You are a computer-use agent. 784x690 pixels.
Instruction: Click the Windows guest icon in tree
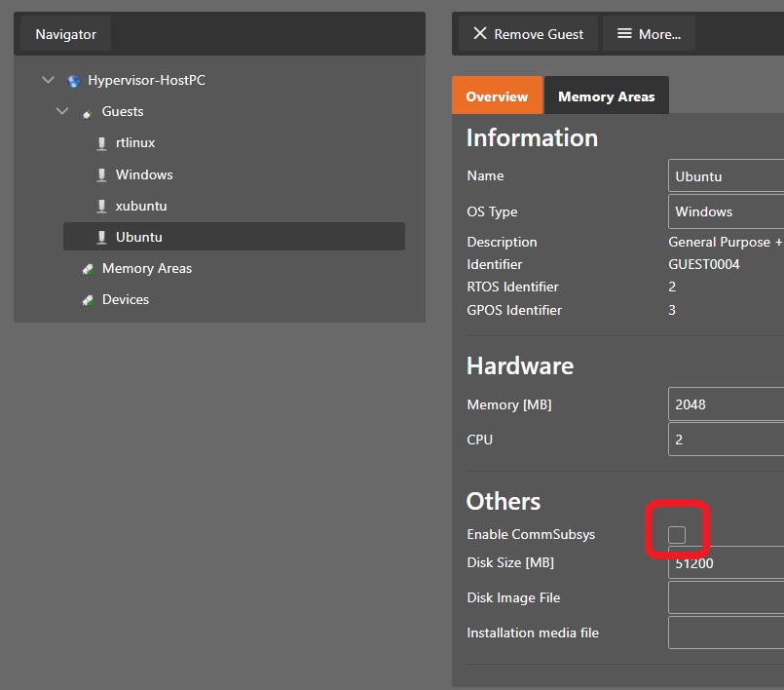coord(101,174)
